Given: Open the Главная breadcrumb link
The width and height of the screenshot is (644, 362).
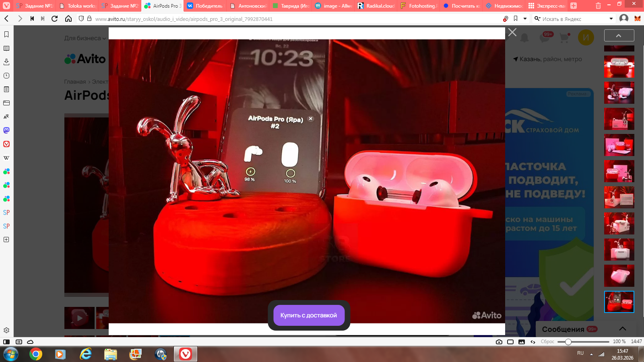Looking at the screenshot, I should [x=75, y=82].
